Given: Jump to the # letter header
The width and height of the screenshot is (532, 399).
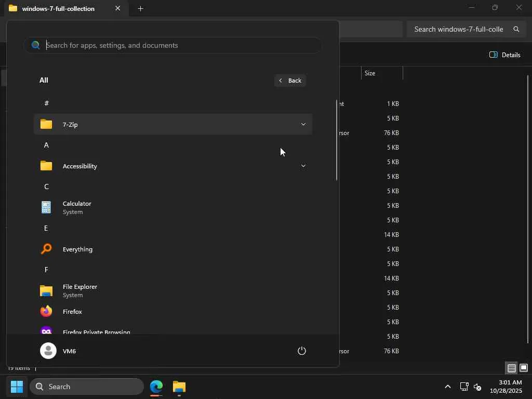Looking at the screenshot, I should coord(46,103).
